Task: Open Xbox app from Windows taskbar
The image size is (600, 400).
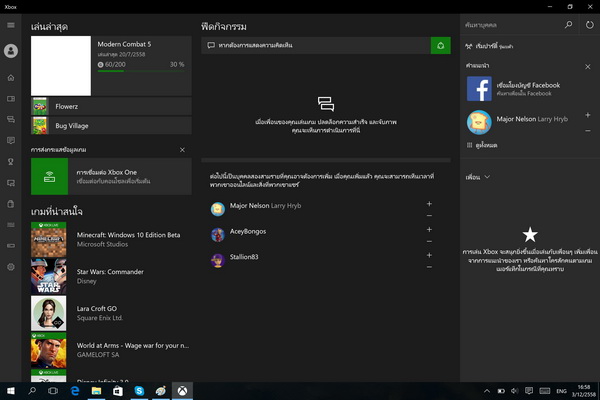Action: (x=182, y=390)
